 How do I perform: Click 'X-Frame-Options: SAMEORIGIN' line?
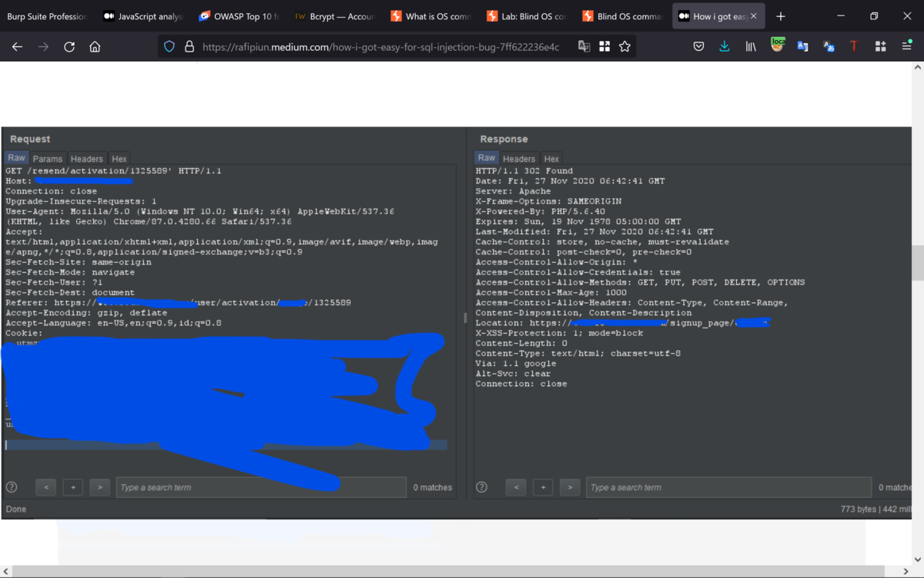(548, 201)
